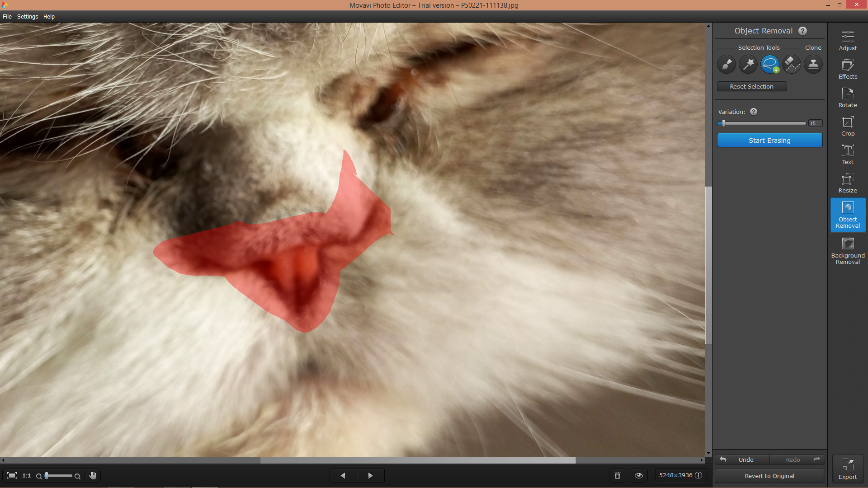Select the Selection Eraser tool
The width and height of the screenshot is (868, 488).
tap(792, 65)
